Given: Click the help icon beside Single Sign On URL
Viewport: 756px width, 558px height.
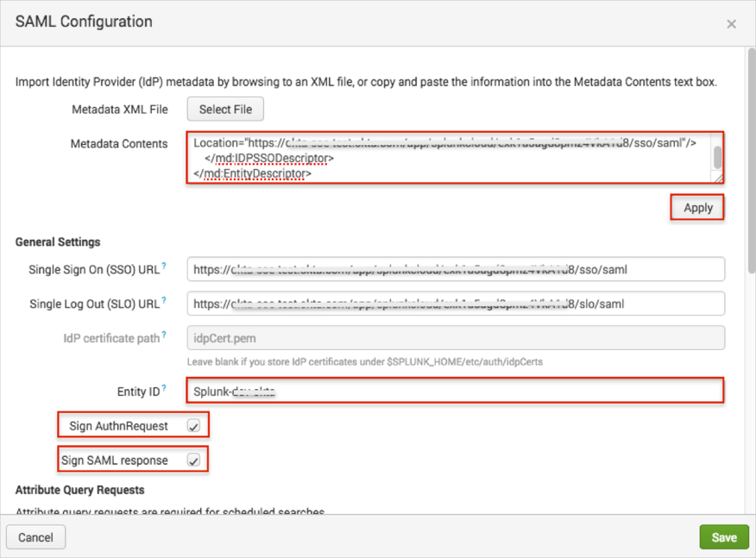Looking at the screenshot, I should [x=164, y=266].
